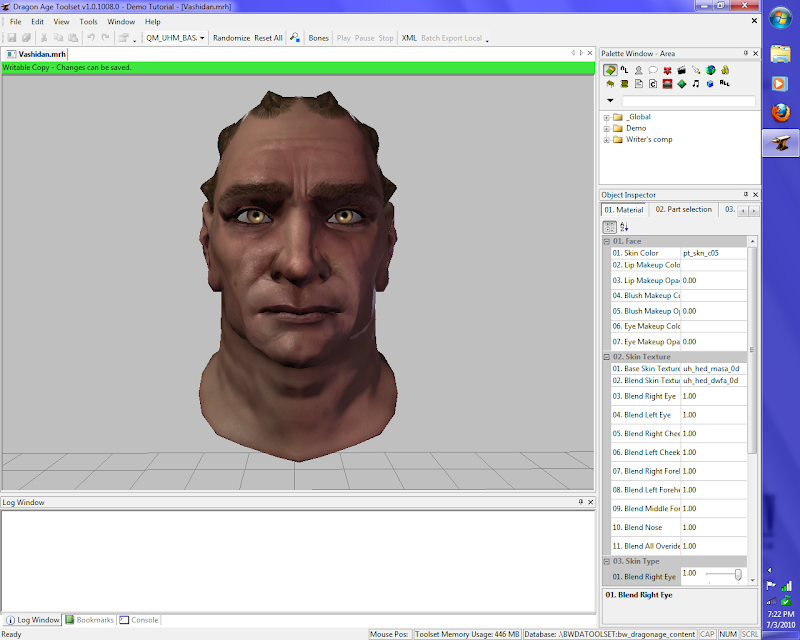Select the speech bubble palette icon
Viewport: 800px width, 640px height.
coord(652,70)
